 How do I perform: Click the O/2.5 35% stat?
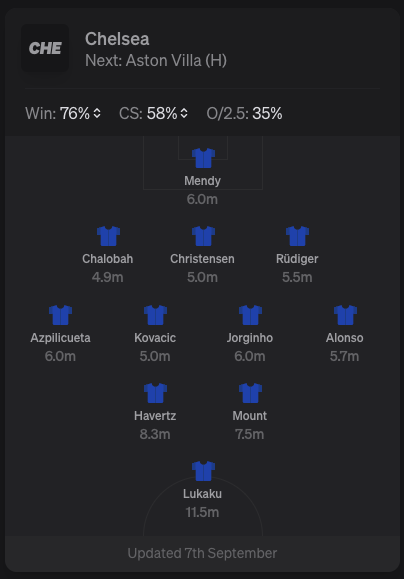(x=244, y=113)
